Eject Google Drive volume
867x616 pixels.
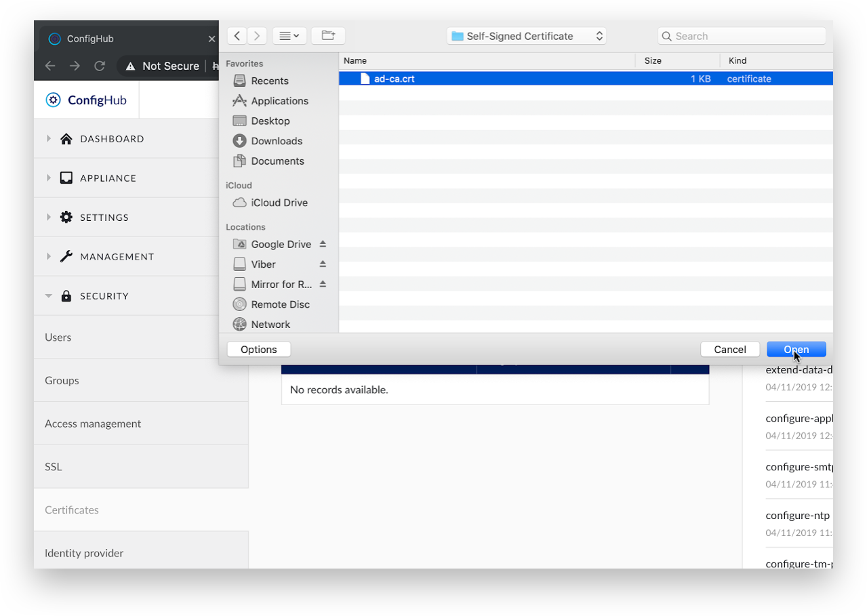[x=323, y=244]
